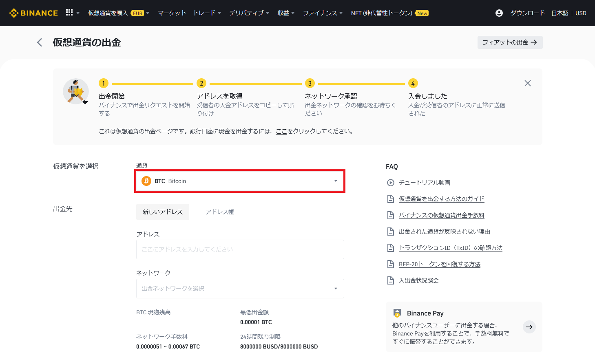This screenshot has width=595, height=364.
Task: Click step 4 入金しました marker
Action: coord(413,83)
